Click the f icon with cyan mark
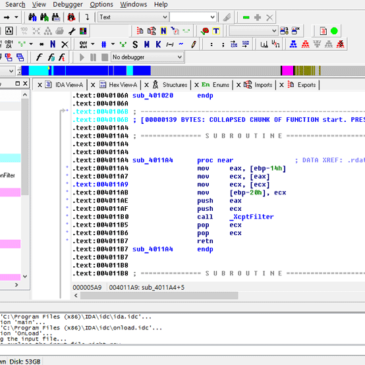 [51, 57]
